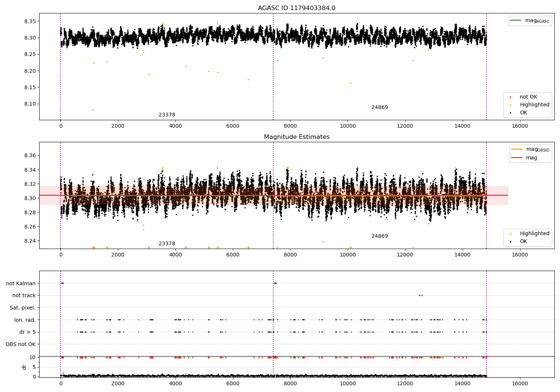Image resolution: width=560 pixels, height=392 pixels.
Task: Click the 'not track' data marks near 12500
Action: (421, 295)
